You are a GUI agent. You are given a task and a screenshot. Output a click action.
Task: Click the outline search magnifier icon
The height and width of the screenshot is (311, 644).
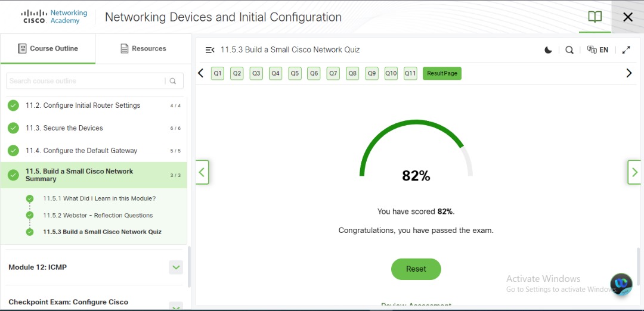(173, 81)
